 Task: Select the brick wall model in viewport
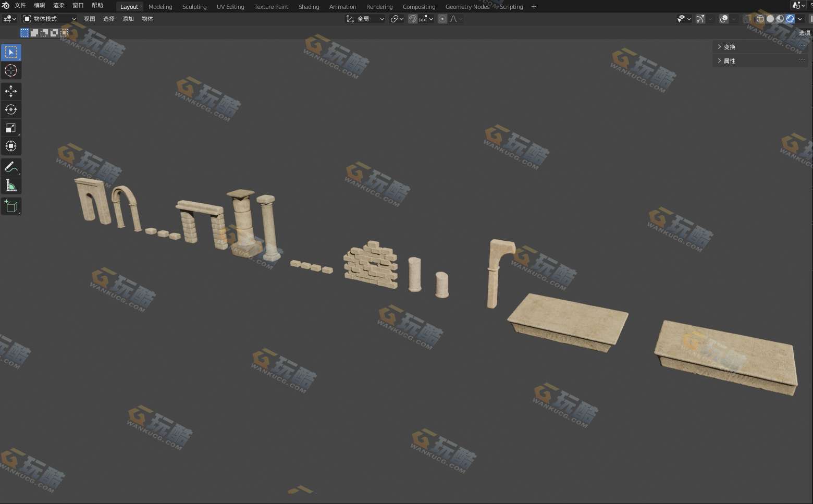coord(371,264)
